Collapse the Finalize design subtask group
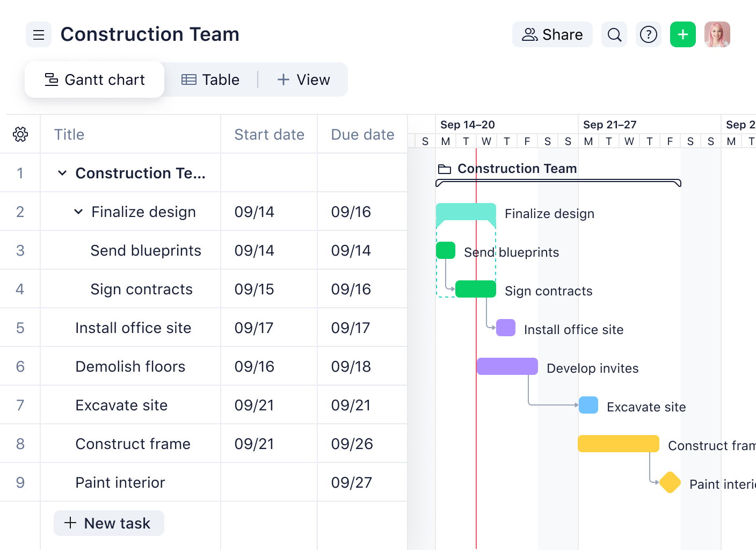The width and height of the screenshot is (756, 550). pyautogui.click(x=78, y=212)
